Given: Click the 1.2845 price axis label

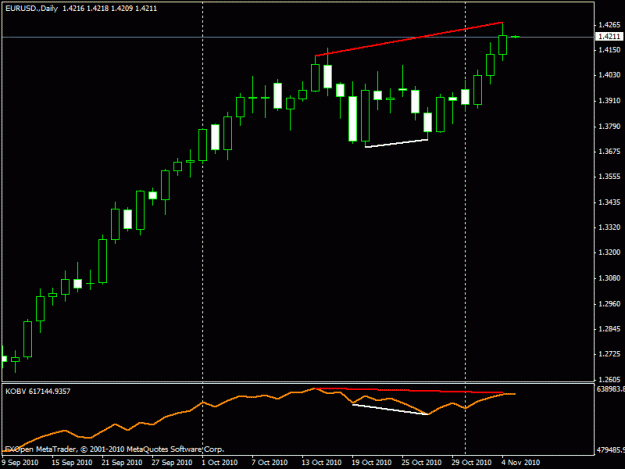Looking at the screenshot, I should 609,329.
